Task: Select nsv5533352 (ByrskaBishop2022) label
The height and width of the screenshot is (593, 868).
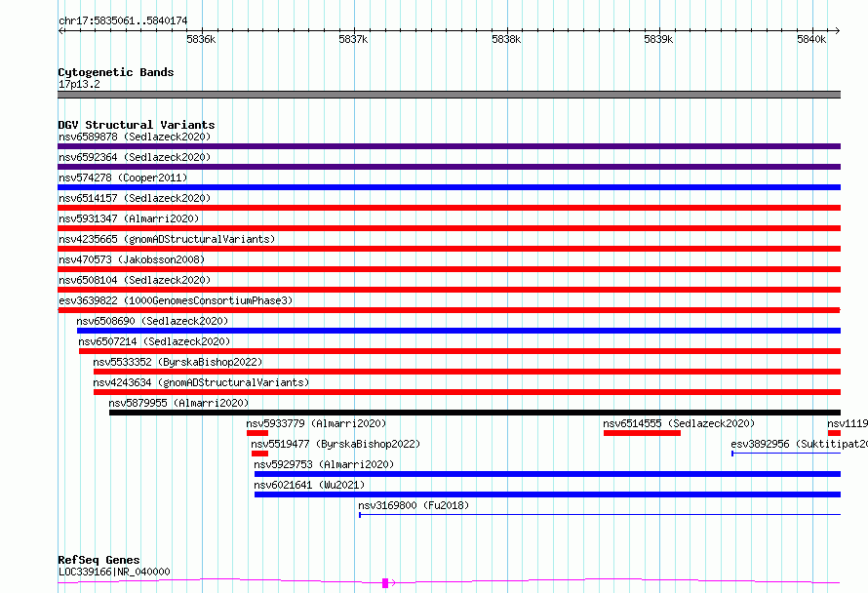Action: pos(178,362)
